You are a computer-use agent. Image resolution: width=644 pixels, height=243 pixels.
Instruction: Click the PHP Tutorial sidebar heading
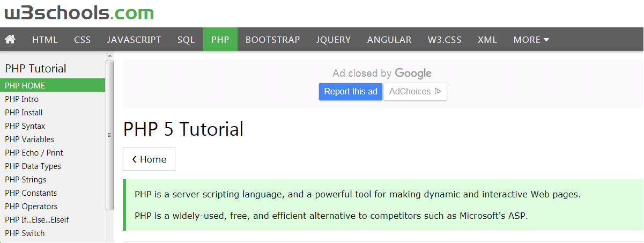point(36,69)
